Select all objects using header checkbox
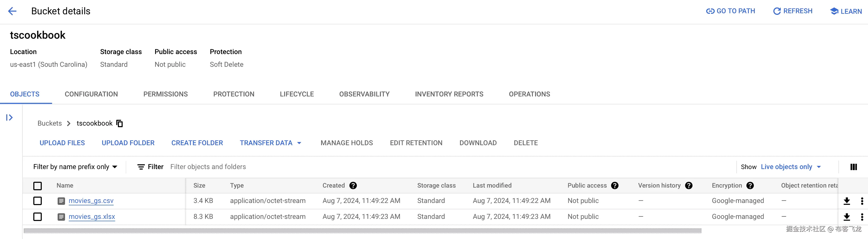 [x=38, y=186]
